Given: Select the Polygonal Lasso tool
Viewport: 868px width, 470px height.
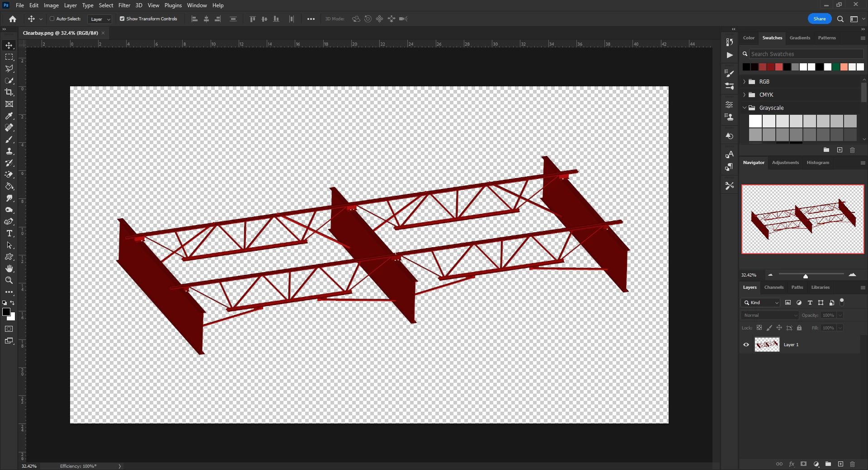Looking at the screenshot, I should [9, 69].
